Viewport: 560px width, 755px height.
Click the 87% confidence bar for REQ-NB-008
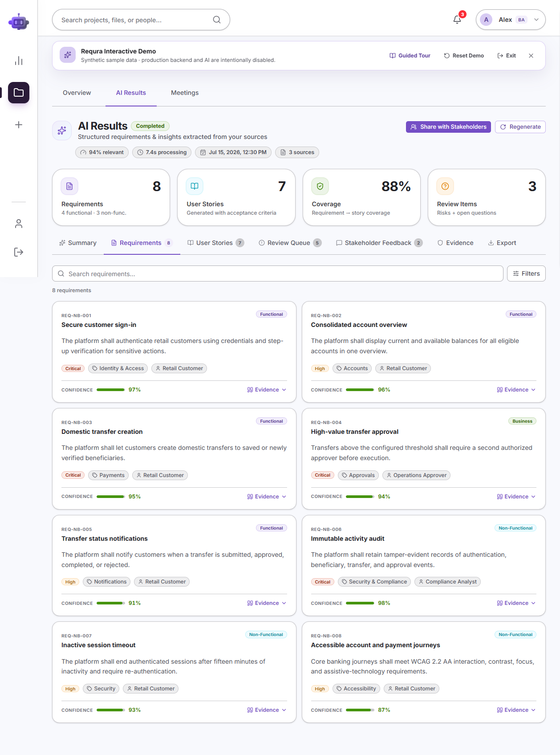pyautogui.click(x=360, y=710)
